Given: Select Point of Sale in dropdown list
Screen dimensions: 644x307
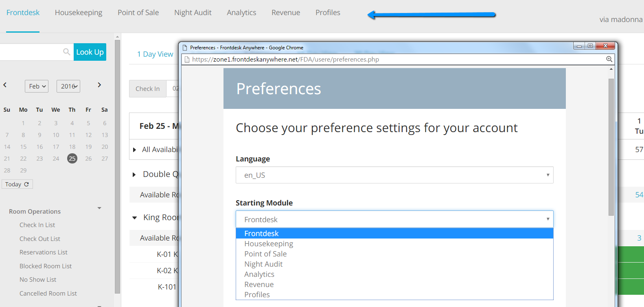Looking at the screenshot, I should [394, 254].
